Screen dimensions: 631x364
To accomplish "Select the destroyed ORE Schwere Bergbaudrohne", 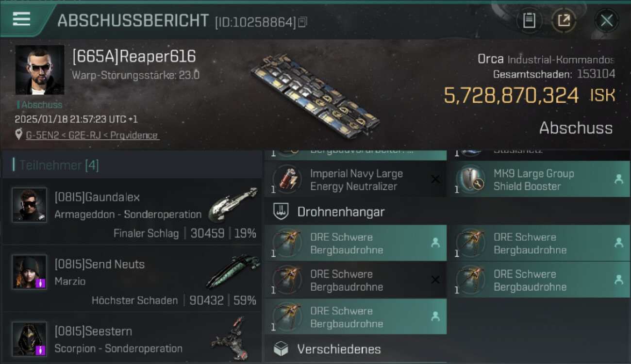I will [x=355, y=280].
